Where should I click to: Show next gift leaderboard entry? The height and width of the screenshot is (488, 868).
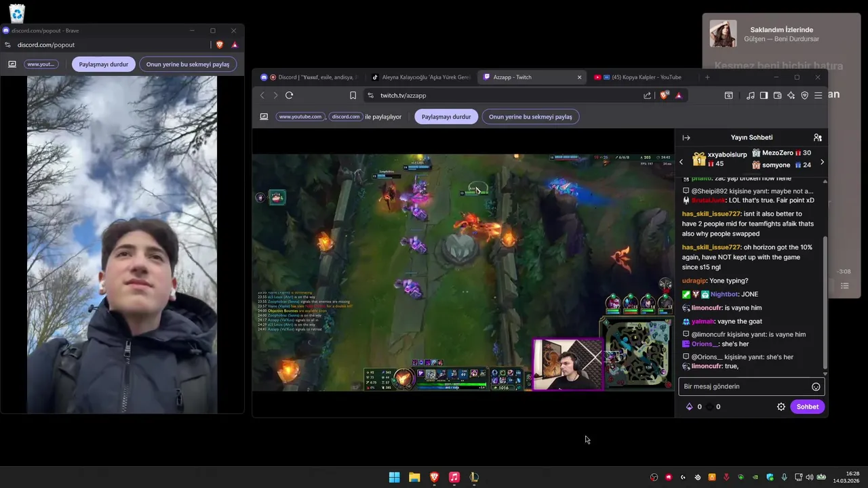pyautogui.click(x=822, y=162)
